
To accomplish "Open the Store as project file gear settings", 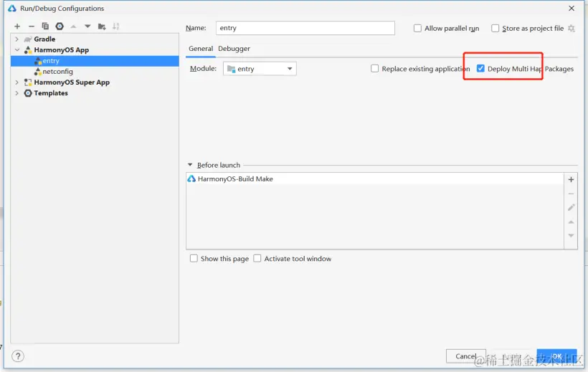I will (x=571, y=28).
